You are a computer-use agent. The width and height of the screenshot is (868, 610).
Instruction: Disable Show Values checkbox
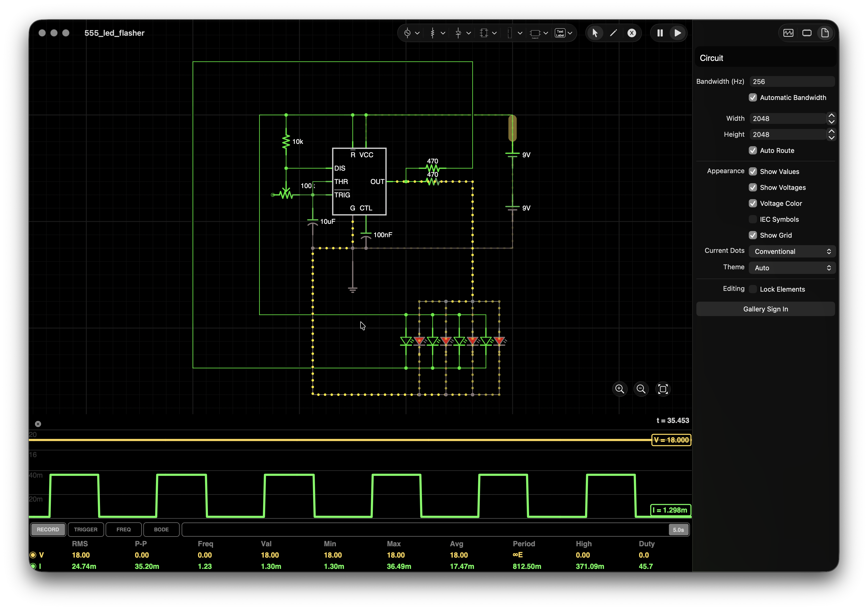pyautogui.click(x=753, y=172)
